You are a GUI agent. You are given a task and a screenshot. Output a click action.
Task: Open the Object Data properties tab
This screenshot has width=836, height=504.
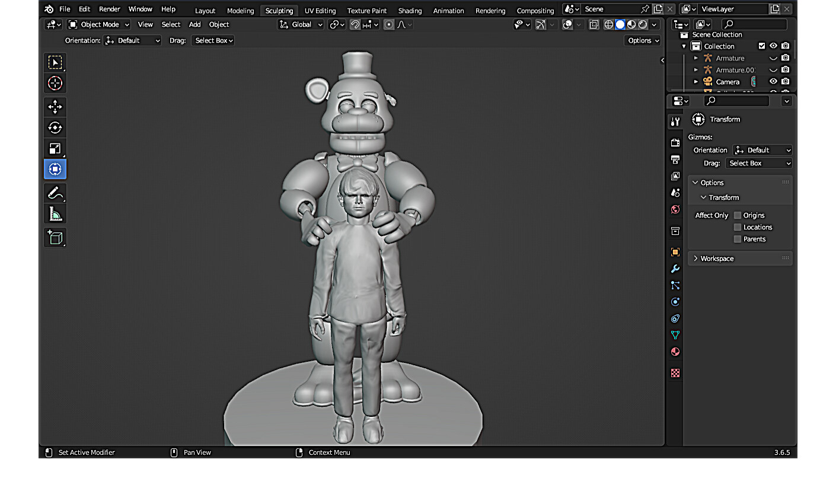pyautogui.click(x=675, y=335)
